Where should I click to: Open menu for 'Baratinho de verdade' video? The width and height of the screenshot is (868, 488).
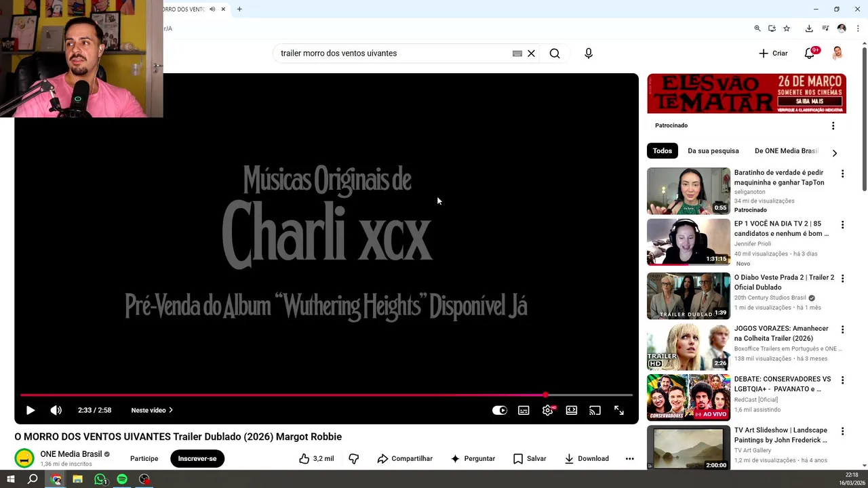(x=843, y=174)
